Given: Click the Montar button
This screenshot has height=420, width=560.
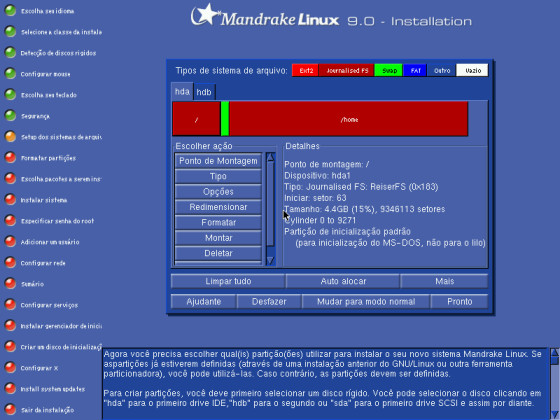Looking at the screenshot, I should tap(218, 238).
